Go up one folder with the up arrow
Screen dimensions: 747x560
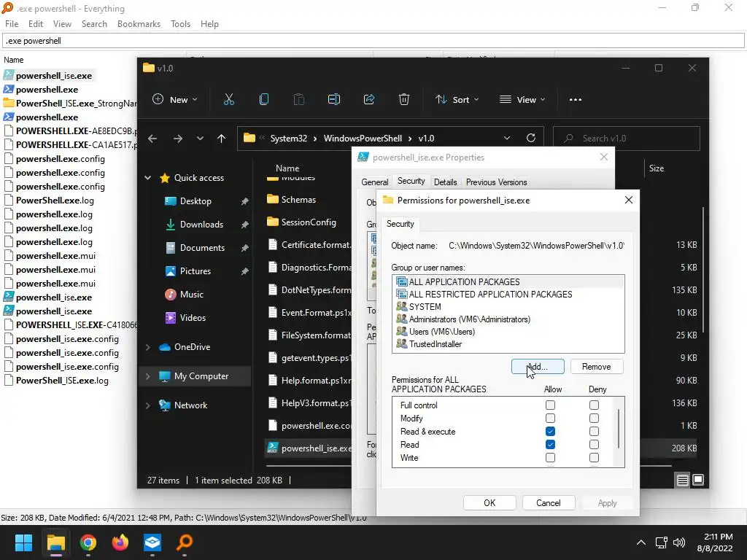(221, 139)
